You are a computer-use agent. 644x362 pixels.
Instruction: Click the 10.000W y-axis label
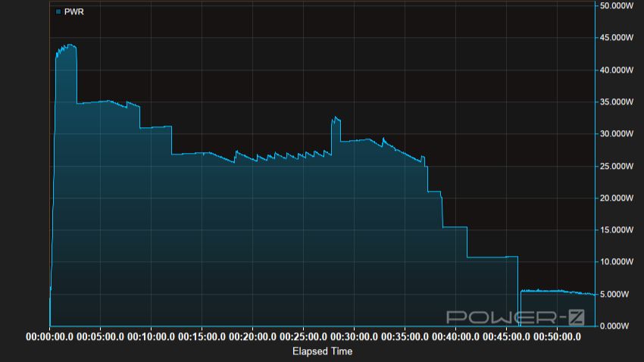616,262
